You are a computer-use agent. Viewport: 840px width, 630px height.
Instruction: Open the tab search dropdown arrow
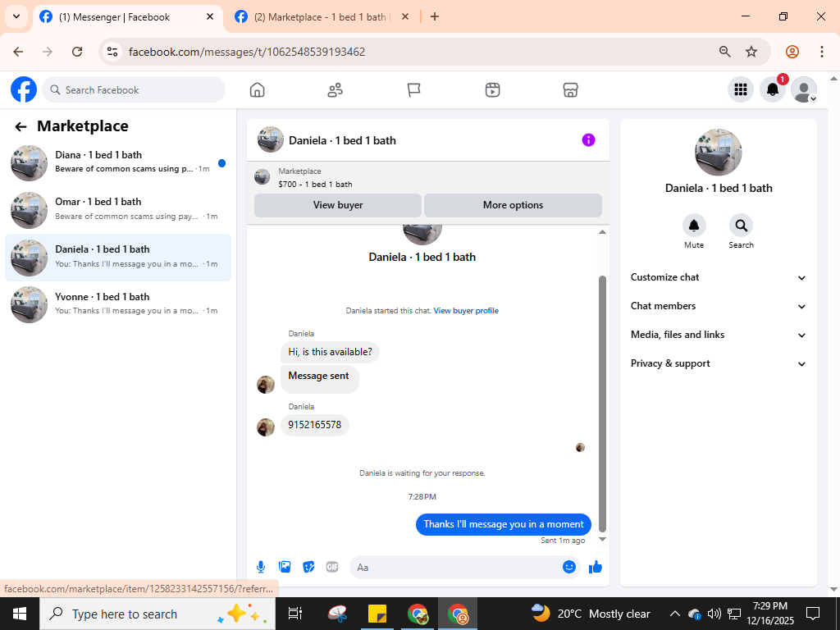click(16, 16)
